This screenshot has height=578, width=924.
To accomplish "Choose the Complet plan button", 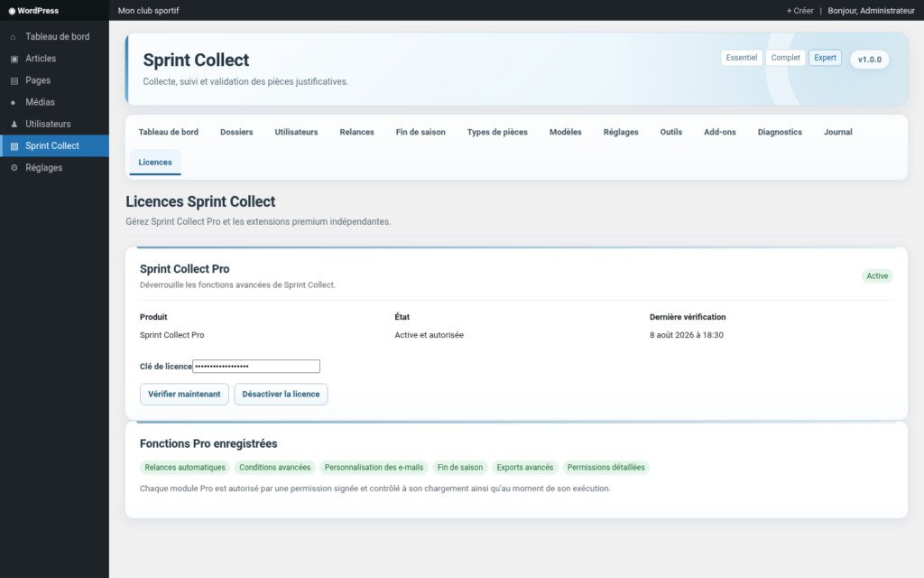I will 786,58.
